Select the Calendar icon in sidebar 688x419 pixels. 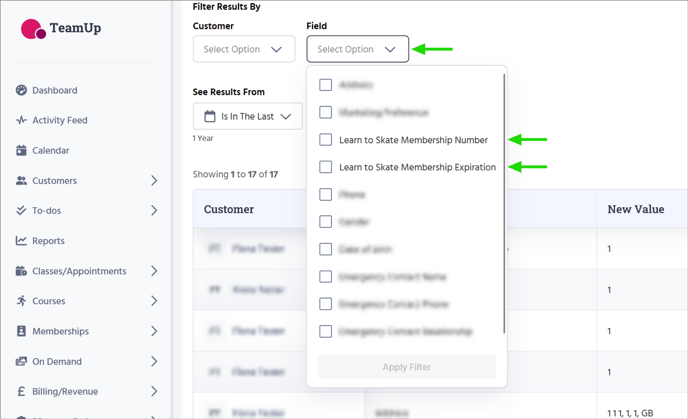22,151
